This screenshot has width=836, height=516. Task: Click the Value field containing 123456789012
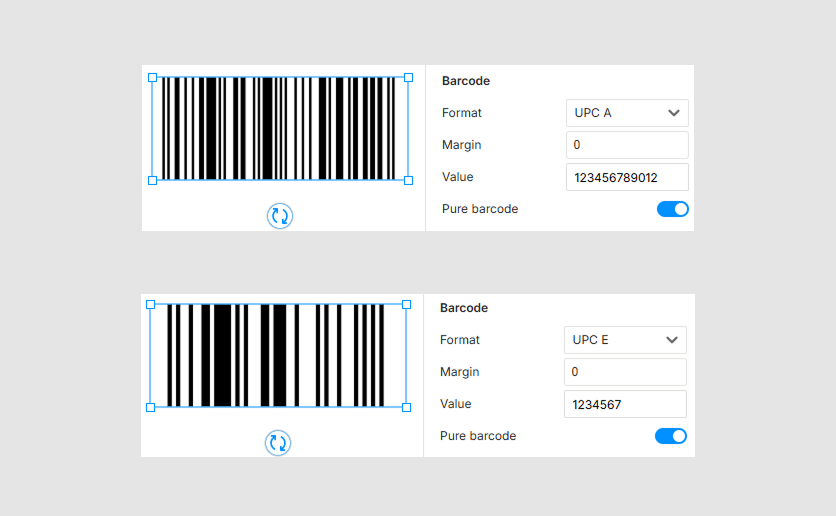(x=627, y=177)
